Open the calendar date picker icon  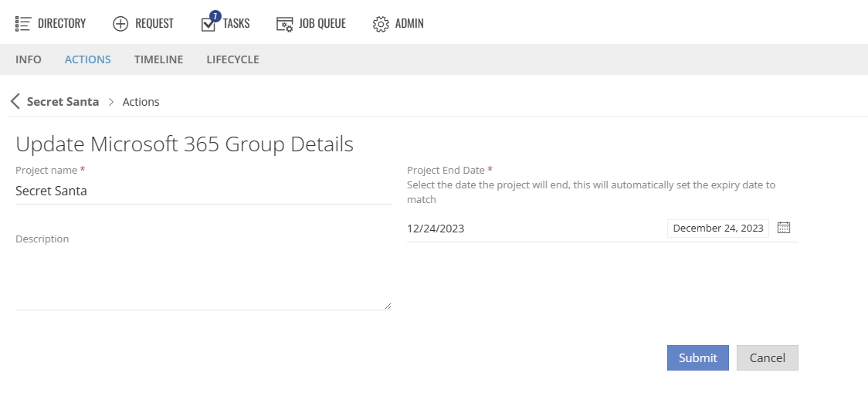pyautogui.click(x=783, y=228)
